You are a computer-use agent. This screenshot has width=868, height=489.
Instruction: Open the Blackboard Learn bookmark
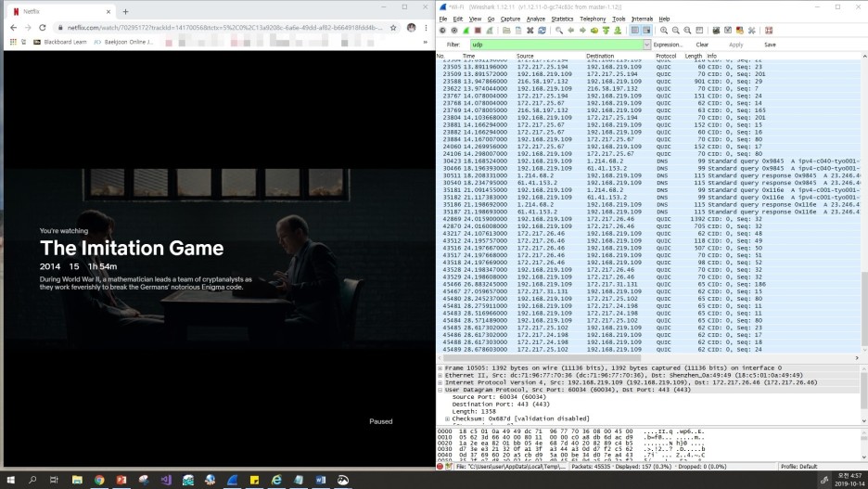[x=60, y=42]
